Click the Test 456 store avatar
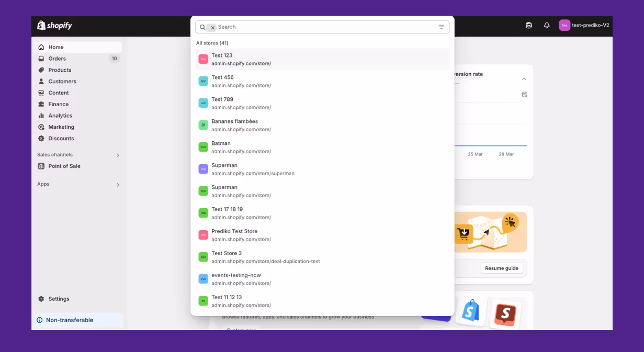Viewport: 644px width, 352px height. click(x=204, y=81)
